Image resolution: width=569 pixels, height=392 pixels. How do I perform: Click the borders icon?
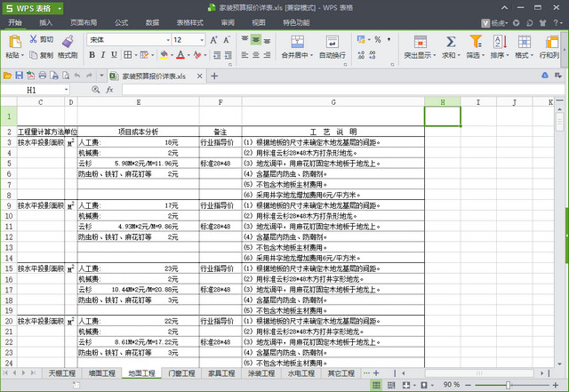[x=127, y=55]
